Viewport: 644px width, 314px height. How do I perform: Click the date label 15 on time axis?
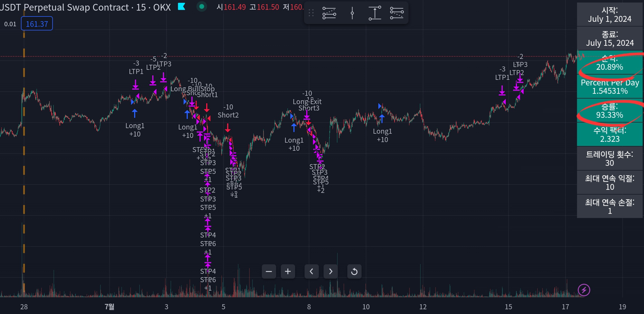tap(508, 307)
